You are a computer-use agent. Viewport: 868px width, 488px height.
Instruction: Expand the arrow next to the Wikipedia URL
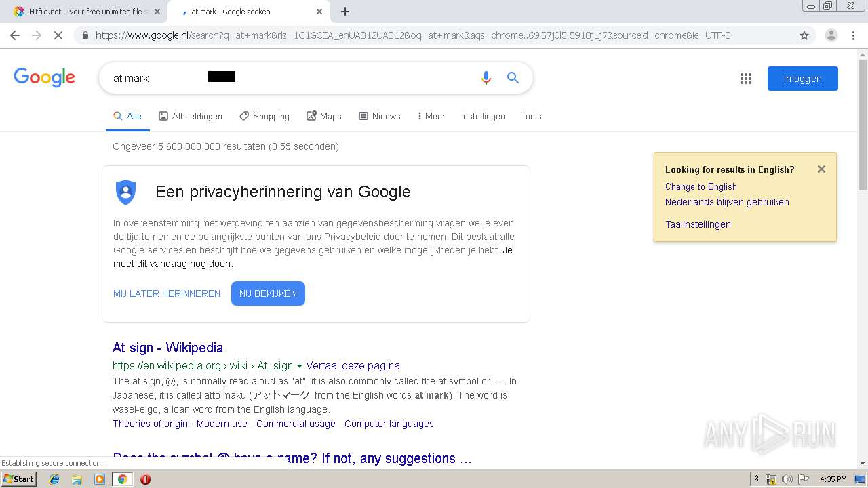click(299, 366)
